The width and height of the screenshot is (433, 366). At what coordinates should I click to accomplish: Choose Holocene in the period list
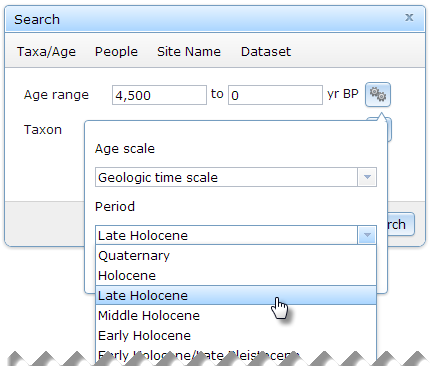(x=236, y=276)
